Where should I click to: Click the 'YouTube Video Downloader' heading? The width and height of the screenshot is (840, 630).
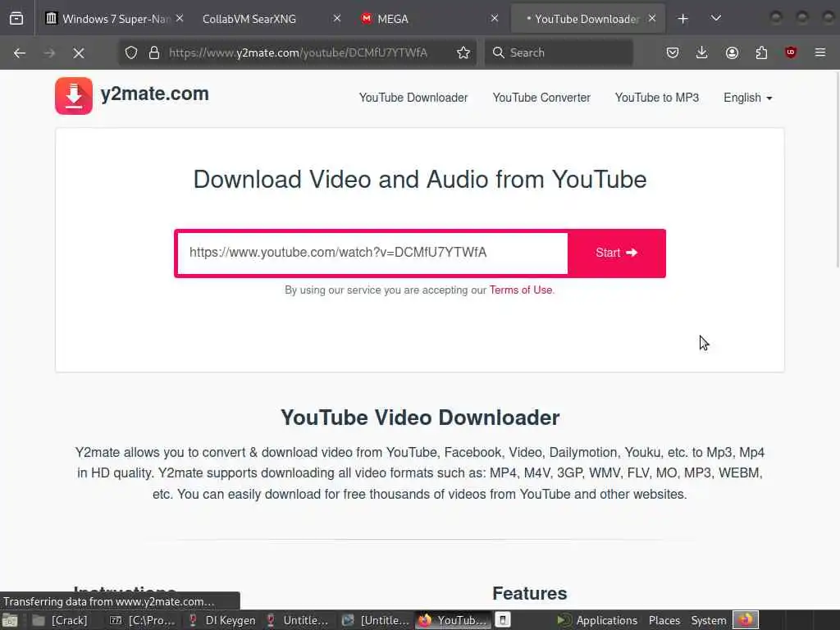pos(420,418)
